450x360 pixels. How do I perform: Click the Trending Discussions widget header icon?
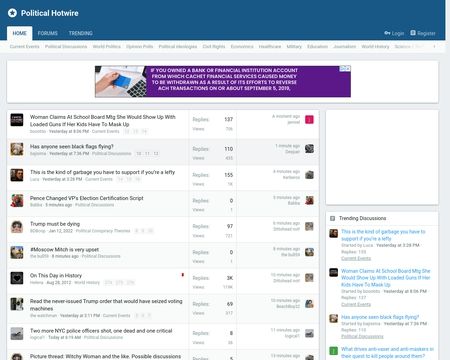coord(332,218)
